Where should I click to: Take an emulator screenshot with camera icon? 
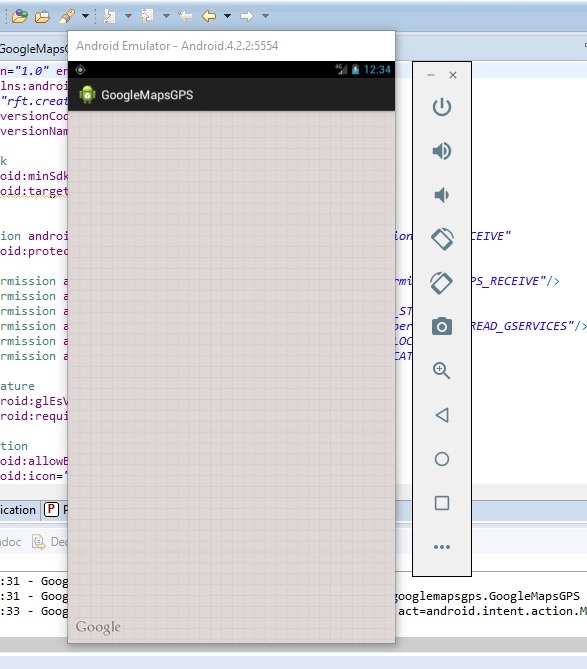tap(442, 327)
